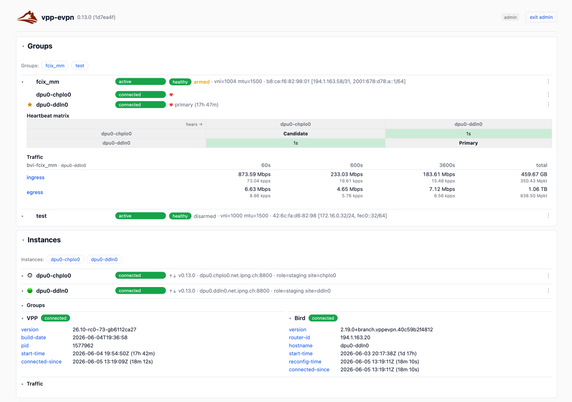Click the hollow status circle of dpu0-chplo0
This screenshot has height=402, width=572.
coord(30,275)
